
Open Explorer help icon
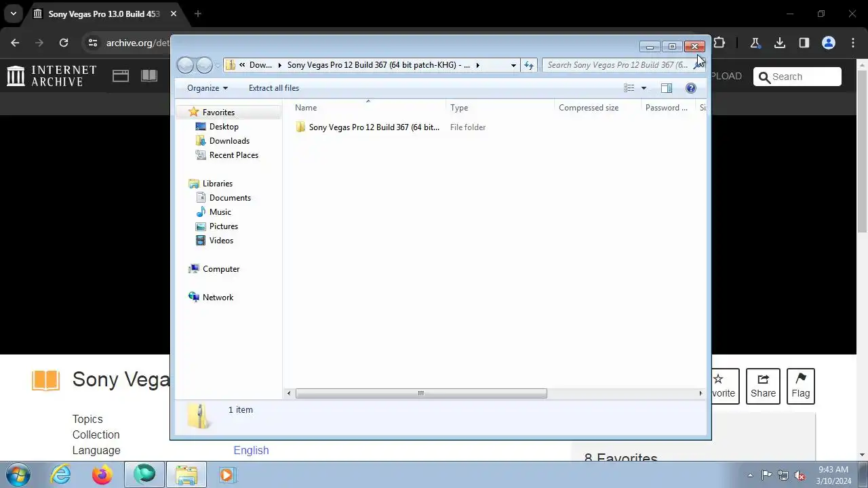[x=691, y=88]
